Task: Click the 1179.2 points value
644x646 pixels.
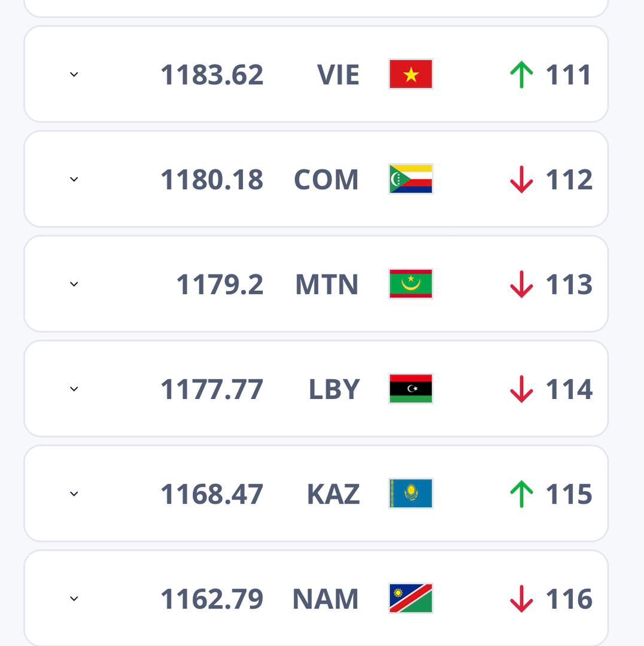Action: click(220, 285)
